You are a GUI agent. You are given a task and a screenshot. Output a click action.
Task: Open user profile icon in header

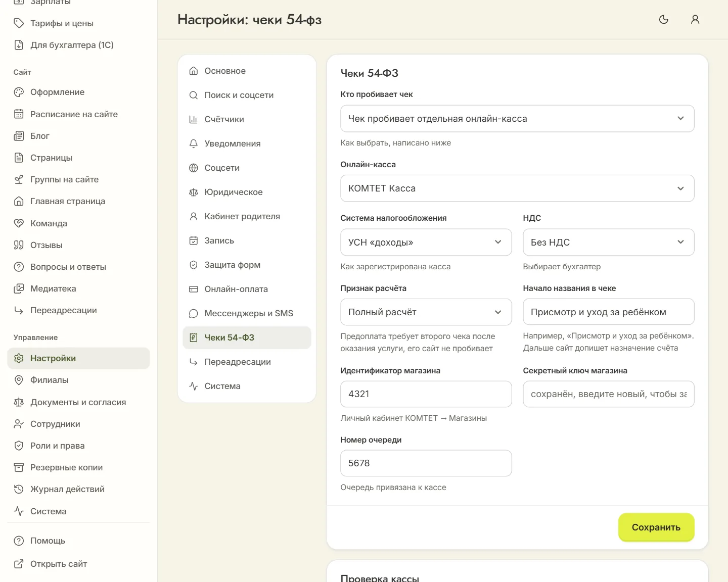(x=695, y=20)
